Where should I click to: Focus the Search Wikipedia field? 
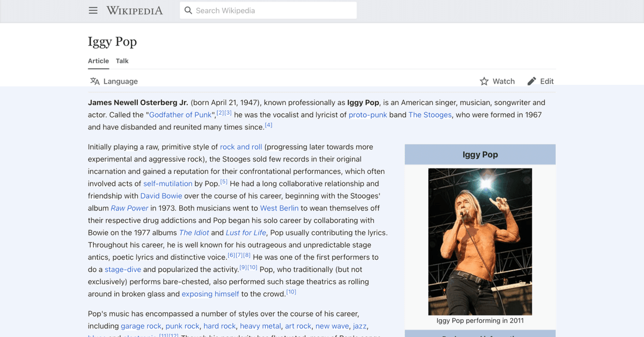pos(268,10)
